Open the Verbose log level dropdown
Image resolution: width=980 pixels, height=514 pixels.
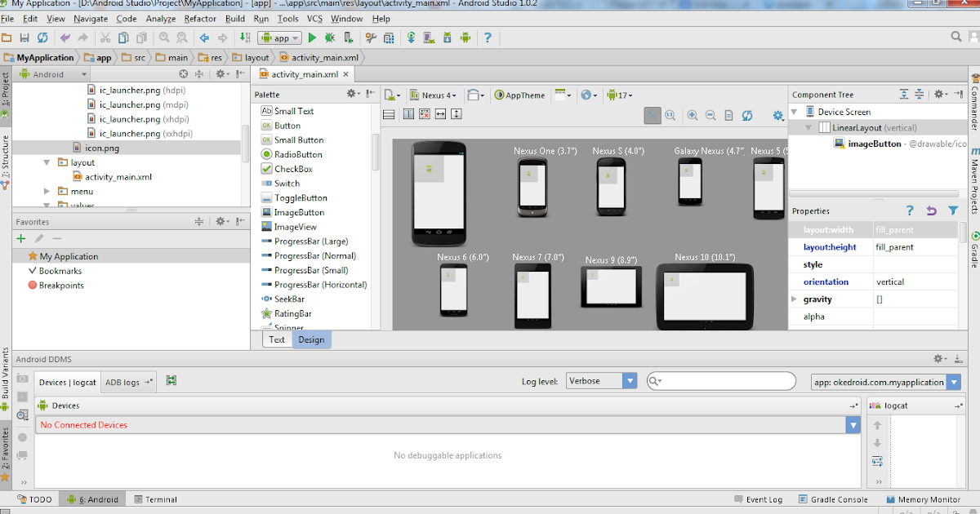[x=628, y=381]
